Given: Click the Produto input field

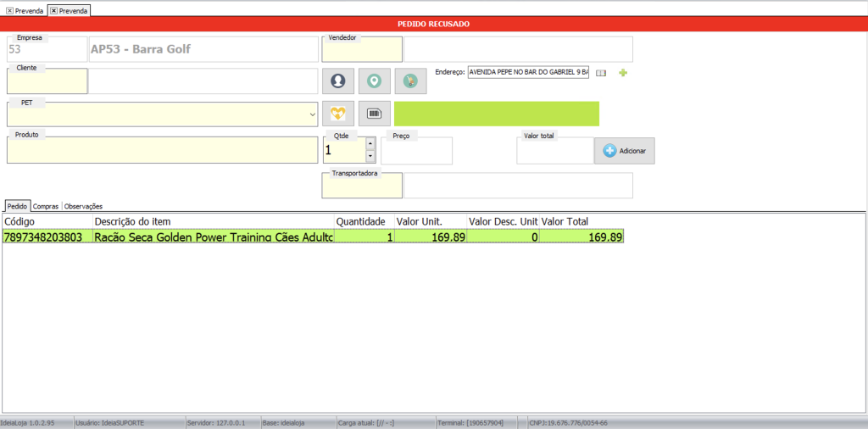Looking at the screenshot, I should (x=161, y=150).
